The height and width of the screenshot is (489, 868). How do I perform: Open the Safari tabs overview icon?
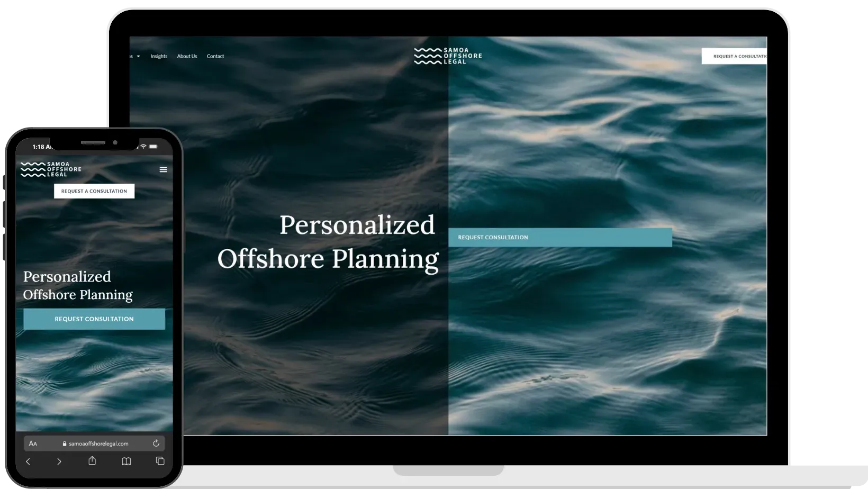(x=160, y=461)
